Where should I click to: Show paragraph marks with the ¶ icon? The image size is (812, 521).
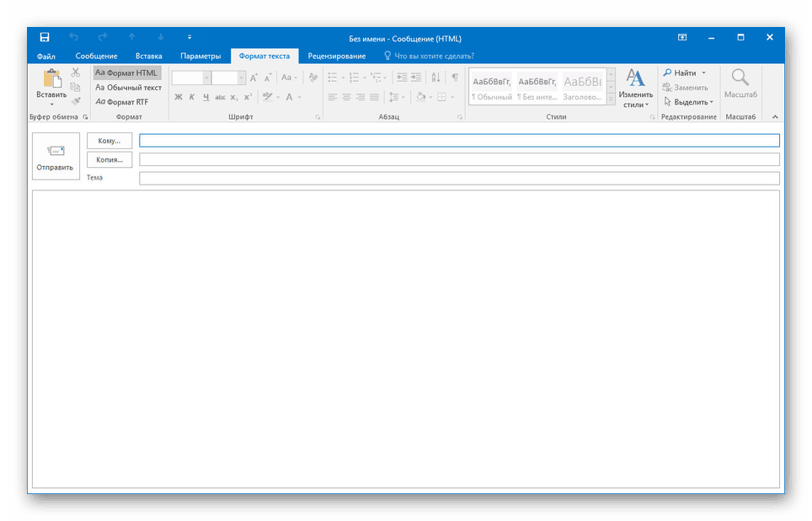(x=453, y=78)
